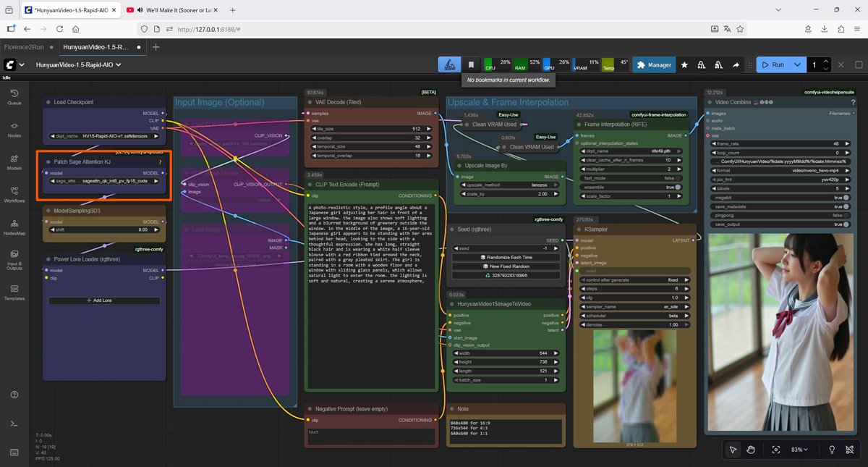
Task: Add new workflow tab with plus
Action: click(x=156, y=46)
